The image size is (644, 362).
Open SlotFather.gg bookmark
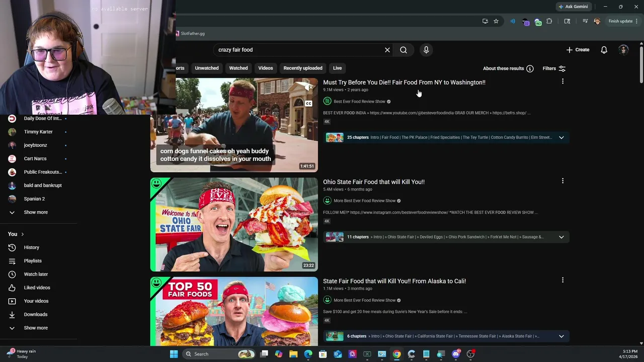click(x=190, y=34)
